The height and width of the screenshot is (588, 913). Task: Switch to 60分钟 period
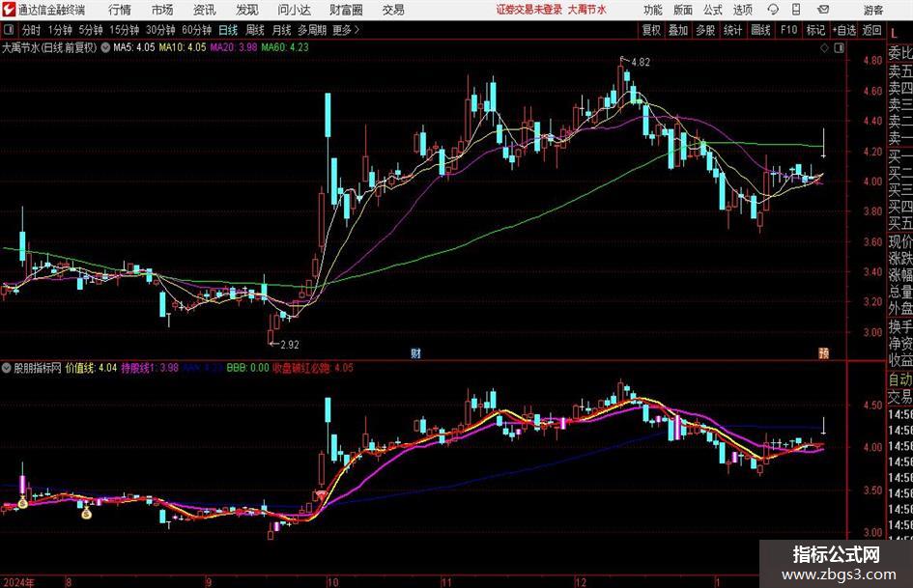click(x=197, y=30)
